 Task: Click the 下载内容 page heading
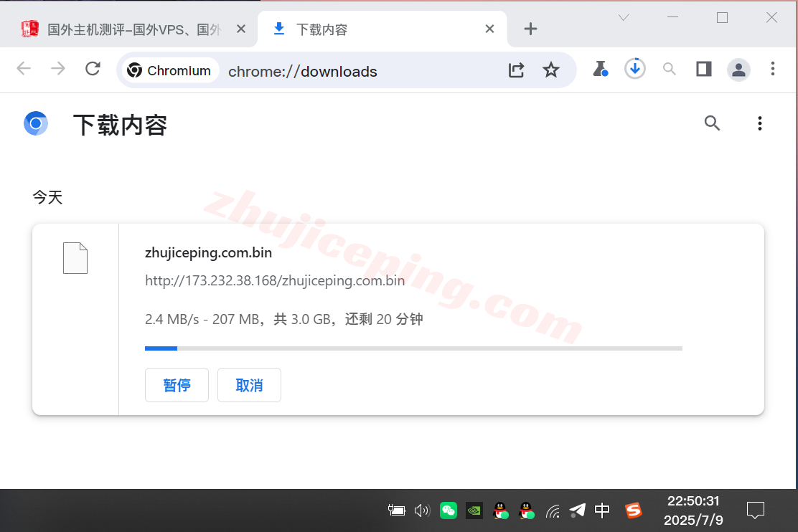120,125
